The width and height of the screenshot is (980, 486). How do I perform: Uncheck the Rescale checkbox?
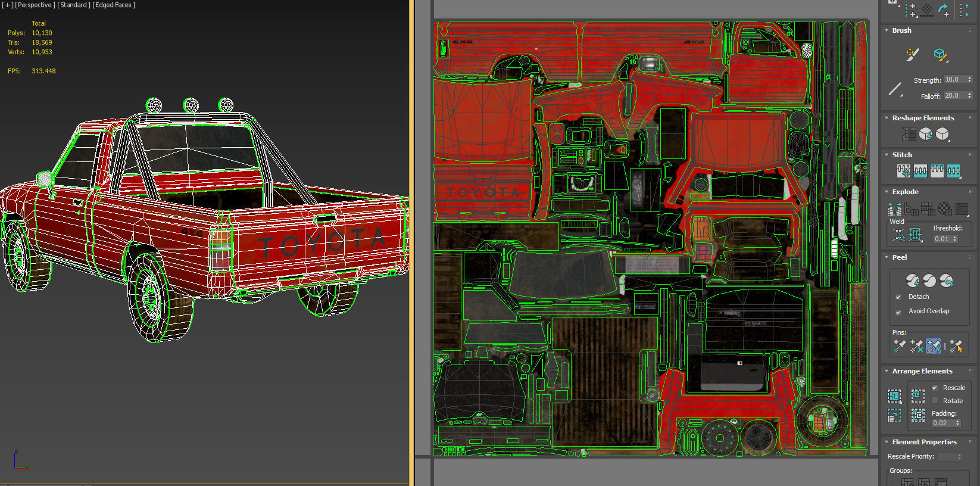point(935,388)
